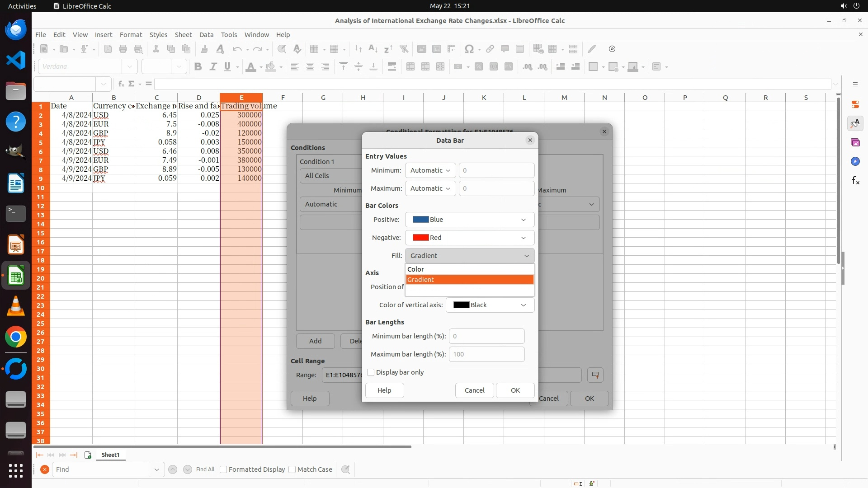Enable the Display bar only checkbox

pos(371,372)
